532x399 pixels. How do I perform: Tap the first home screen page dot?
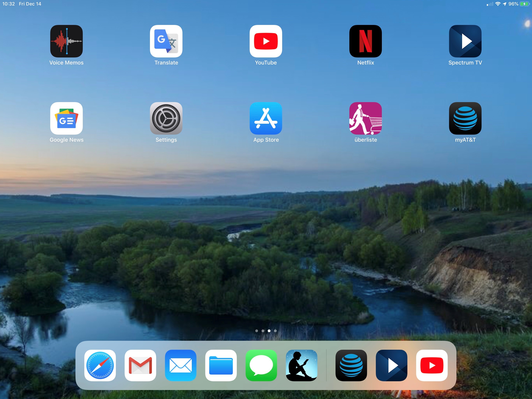point(257,331)
